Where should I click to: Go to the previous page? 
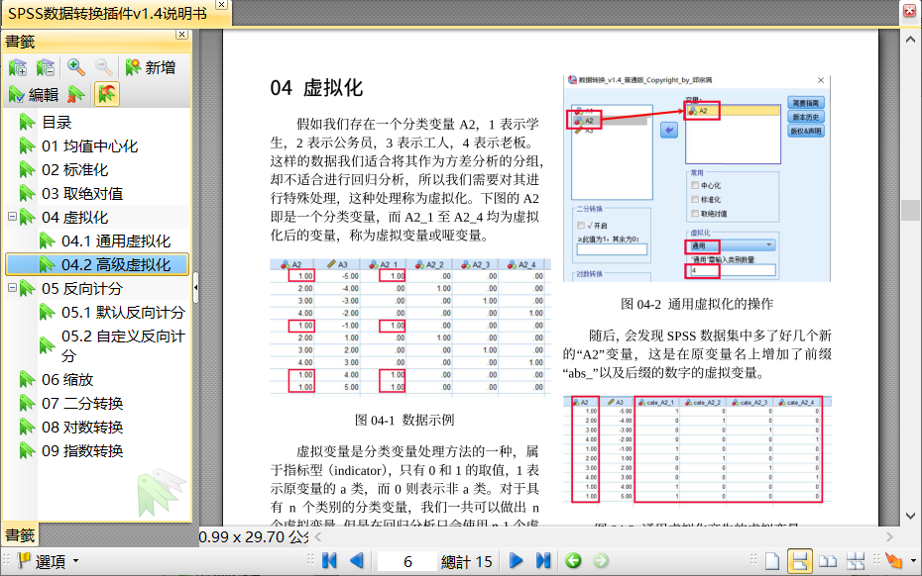[x=356, y=561]
